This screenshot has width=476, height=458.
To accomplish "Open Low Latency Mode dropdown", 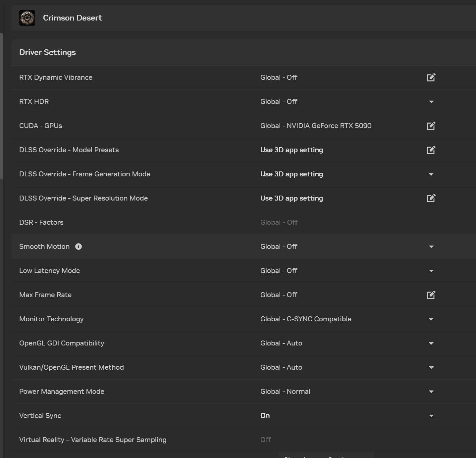I will coord(431,271).
